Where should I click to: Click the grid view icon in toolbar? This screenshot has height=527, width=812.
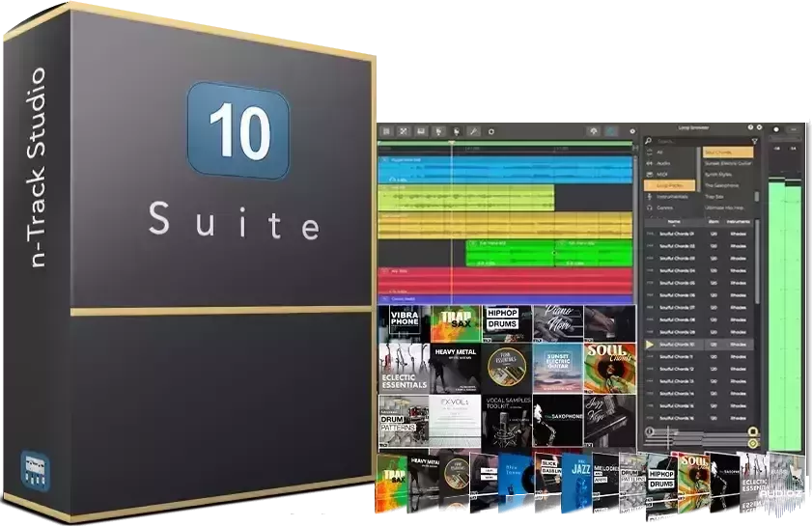(386, 131)
